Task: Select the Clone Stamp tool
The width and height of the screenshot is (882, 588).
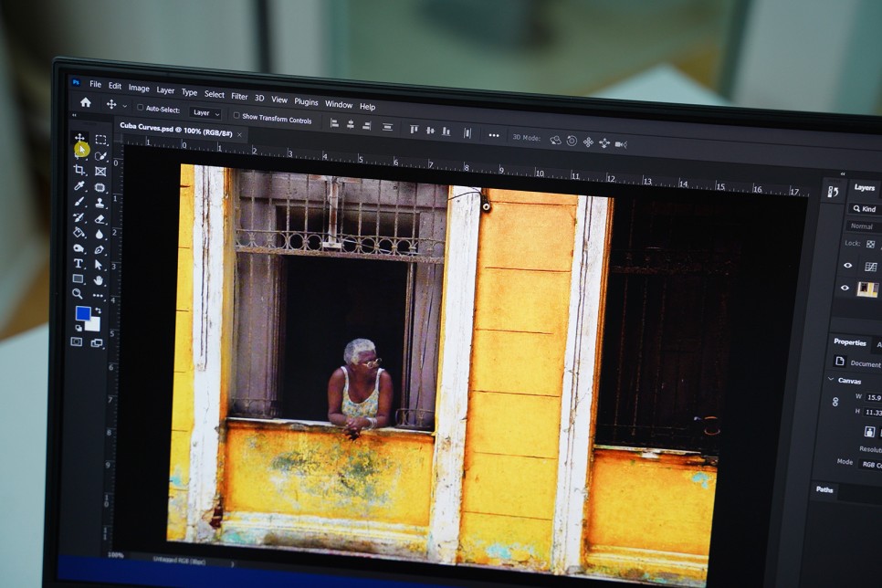Action: click(100, 203)
